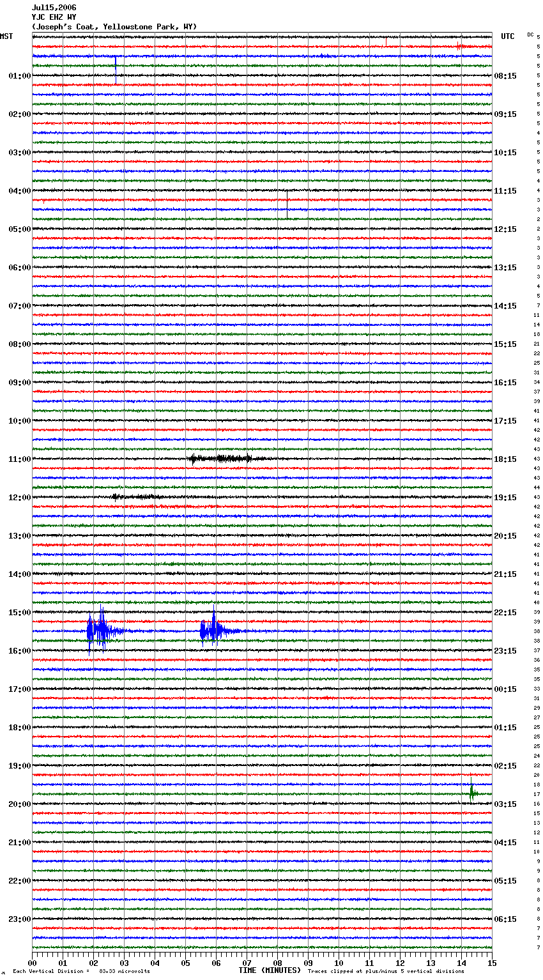Click the Joseph's Coat, Yellowstone Park location title
Screen dimensions: 543x980
pos(114,27)
